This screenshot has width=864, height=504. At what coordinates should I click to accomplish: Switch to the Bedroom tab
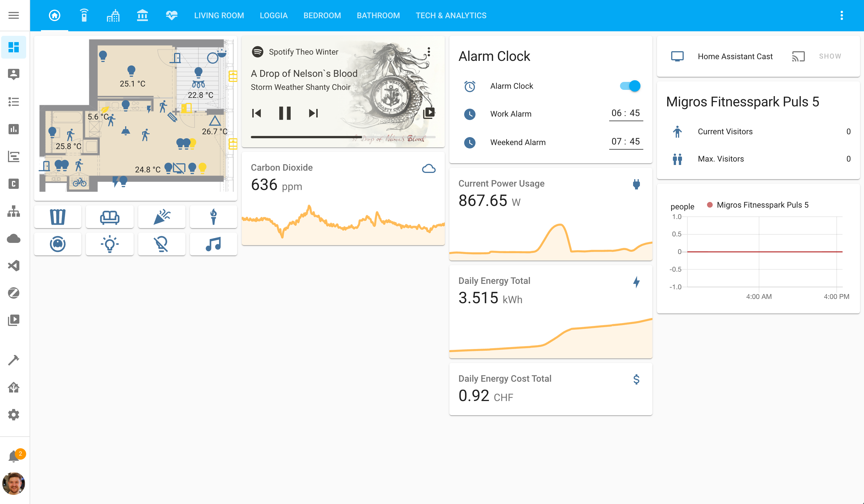[322, 15]
